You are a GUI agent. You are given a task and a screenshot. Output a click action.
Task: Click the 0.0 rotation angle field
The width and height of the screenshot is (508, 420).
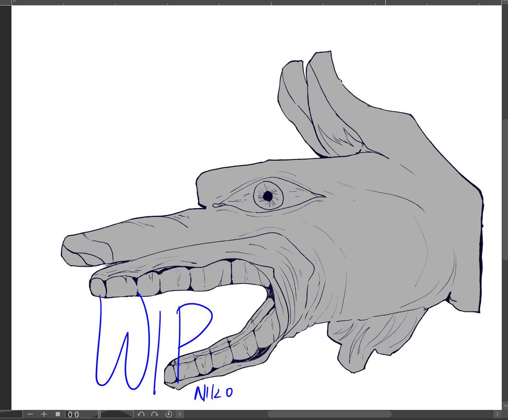coord(82,414)
